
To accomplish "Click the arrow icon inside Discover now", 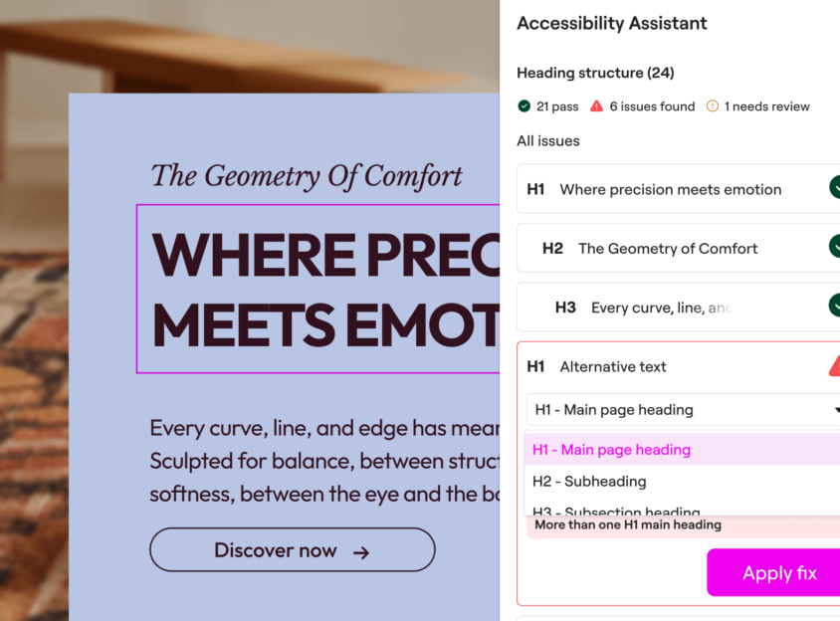I will [x=361, y=552].
